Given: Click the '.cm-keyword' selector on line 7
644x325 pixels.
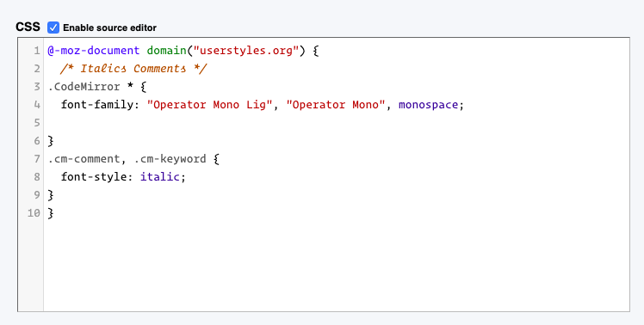Looking at the screenshot, I should (170, 159).
